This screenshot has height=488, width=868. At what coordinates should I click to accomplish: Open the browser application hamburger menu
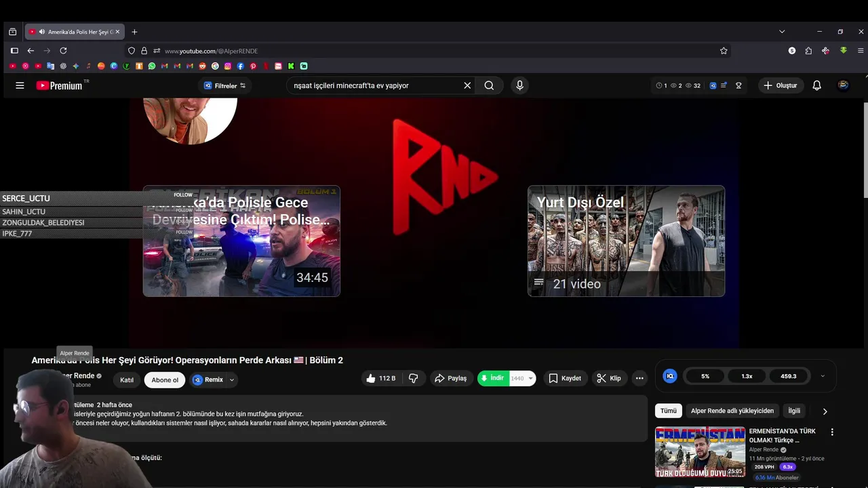click(861, 51)
